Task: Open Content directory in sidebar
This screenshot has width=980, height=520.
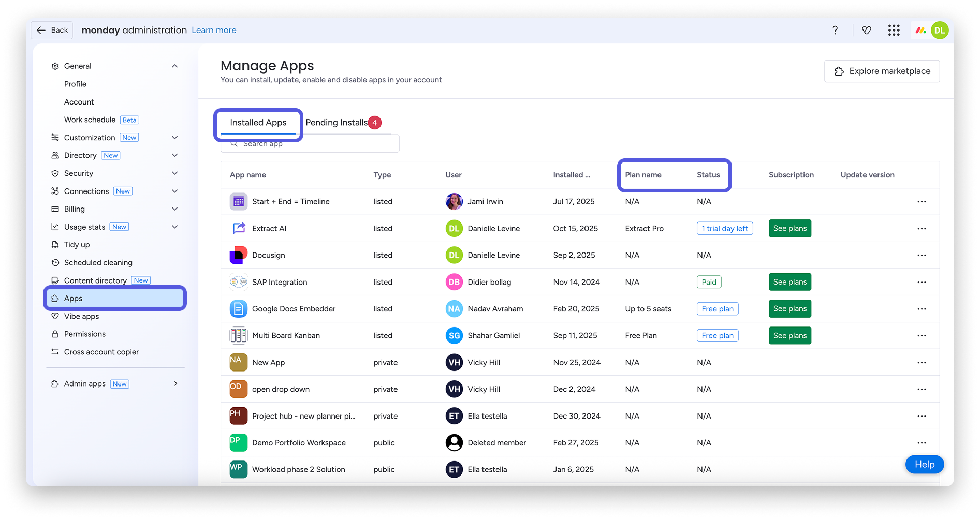Action: tap(95, 280)
